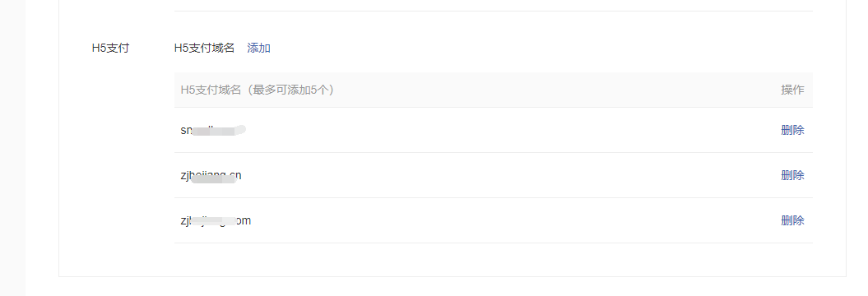Click the H5支付域名 field label
Image resolution: width=868 pixels, height=296 pixels.
(x=204, y=49)
